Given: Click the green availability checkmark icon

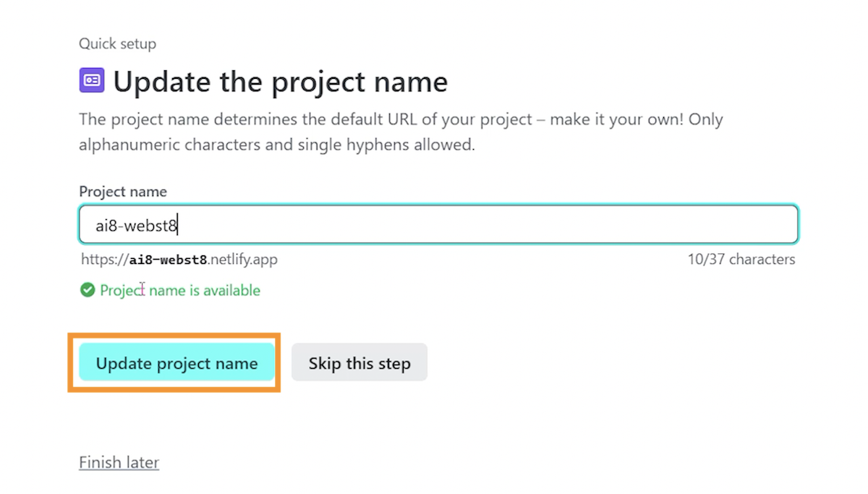Looking at the screenshot, I should [88, 291].
